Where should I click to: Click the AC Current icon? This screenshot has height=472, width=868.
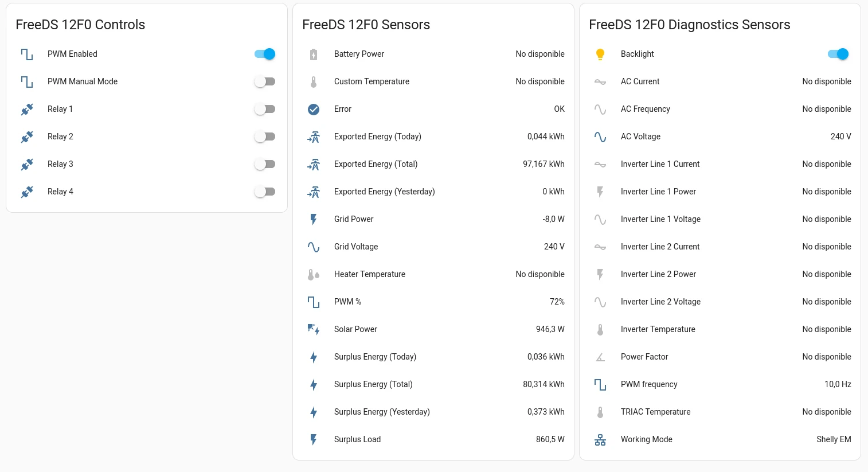[600, 81]
